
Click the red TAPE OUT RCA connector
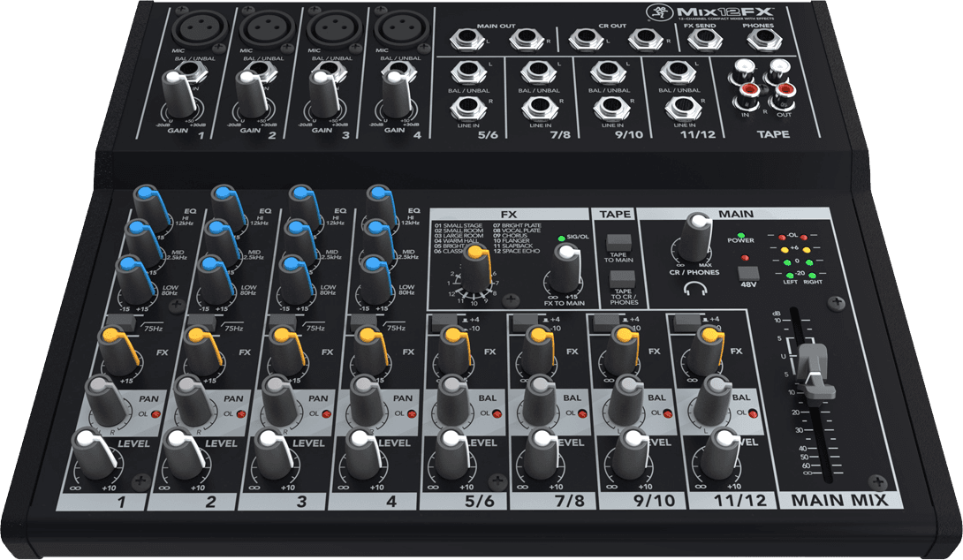pyautogui.click(x=785, y=88)
